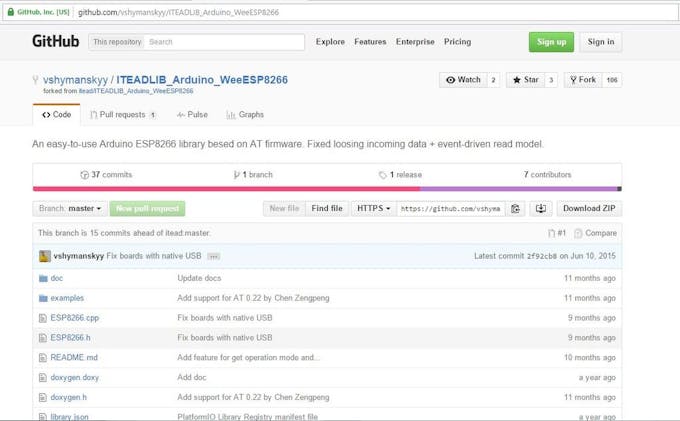The image size is (680, 421).
Task: Switch to the Code tab
Action: click(x=56, y=114)
